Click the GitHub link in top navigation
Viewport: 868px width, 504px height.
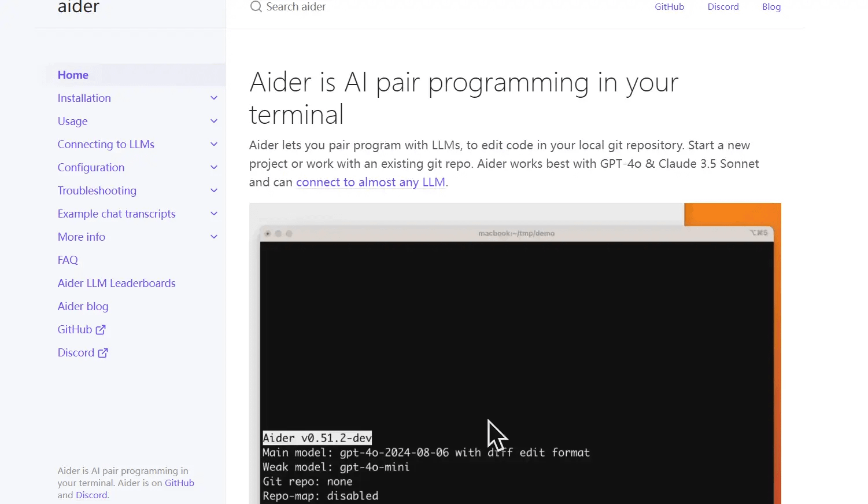click(669, 7)
